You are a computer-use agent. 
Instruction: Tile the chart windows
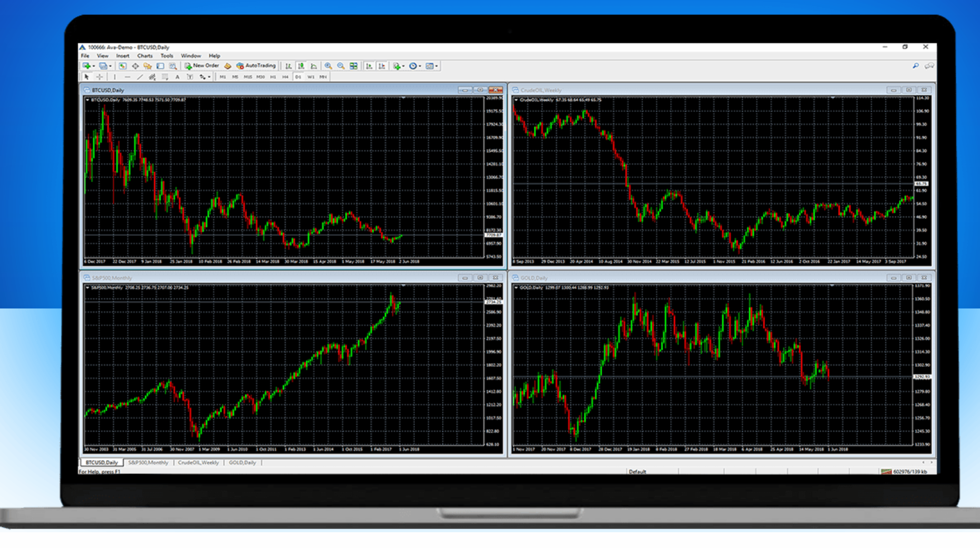click(x=353, y=66)
